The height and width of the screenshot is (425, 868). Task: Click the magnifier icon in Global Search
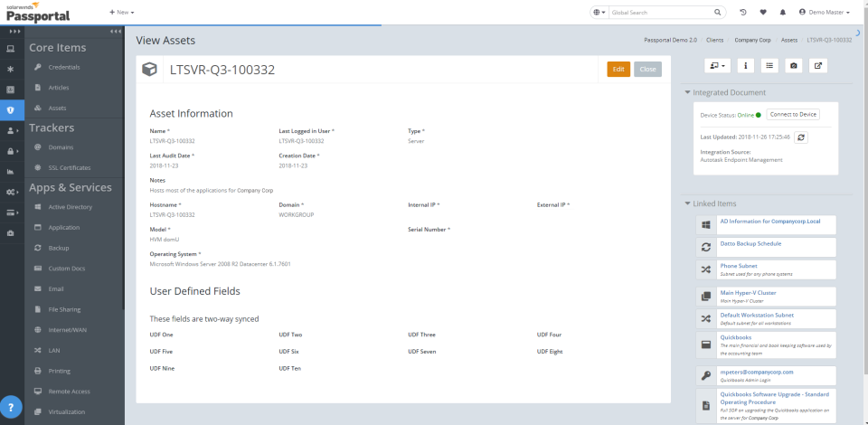[x=717, y=12]
